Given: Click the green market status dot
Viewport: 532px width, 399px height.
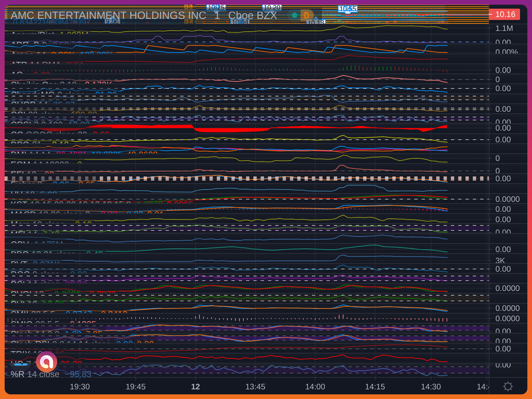Looking at the screenshot, I should (294, 15).
